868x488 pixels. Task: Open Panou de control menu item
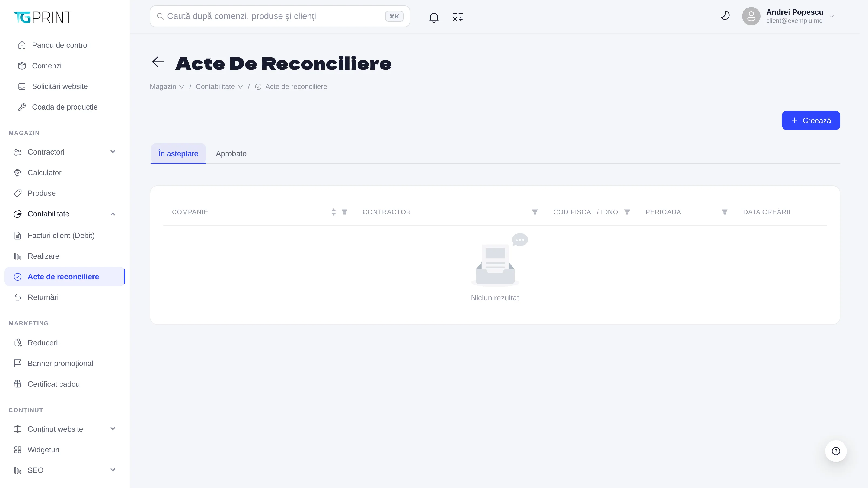coord(65,45)
